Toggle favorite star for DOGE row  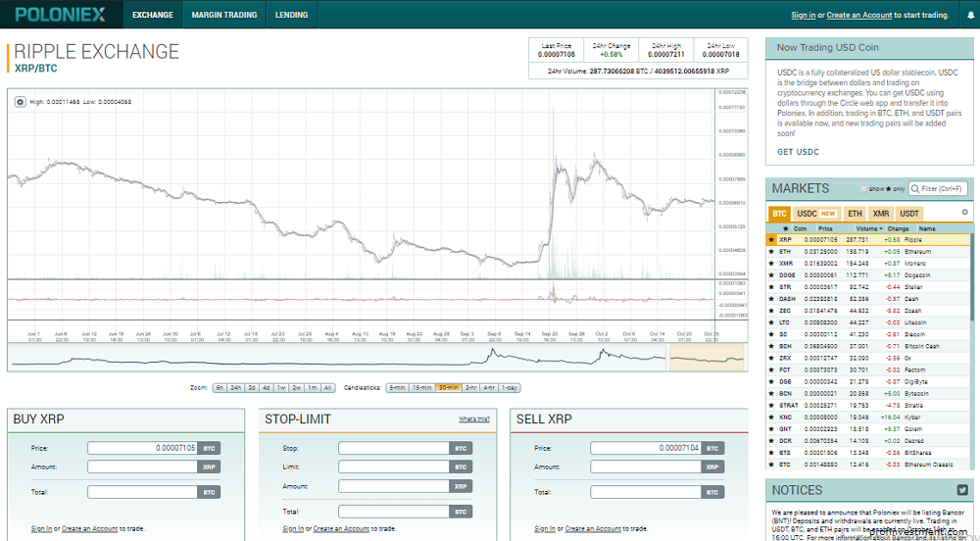[x=771, y=275]
